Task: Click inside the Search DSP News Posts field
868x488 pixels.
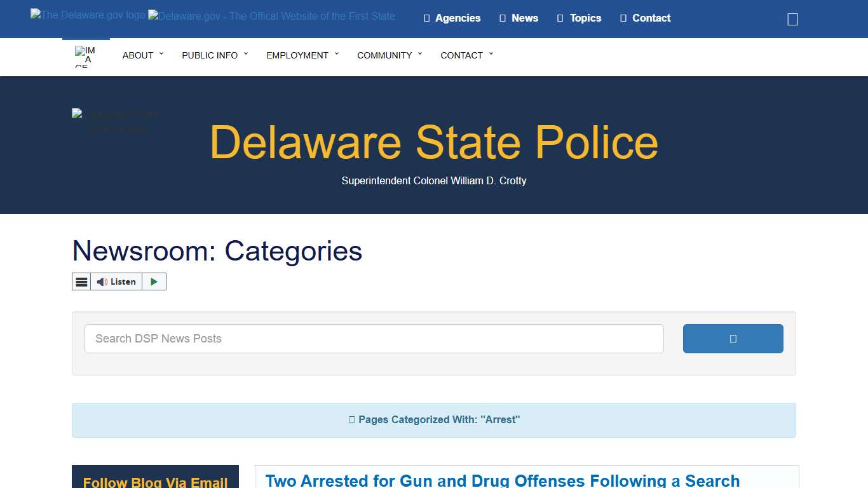Action: pyautogui.click(x=374, y=339)
